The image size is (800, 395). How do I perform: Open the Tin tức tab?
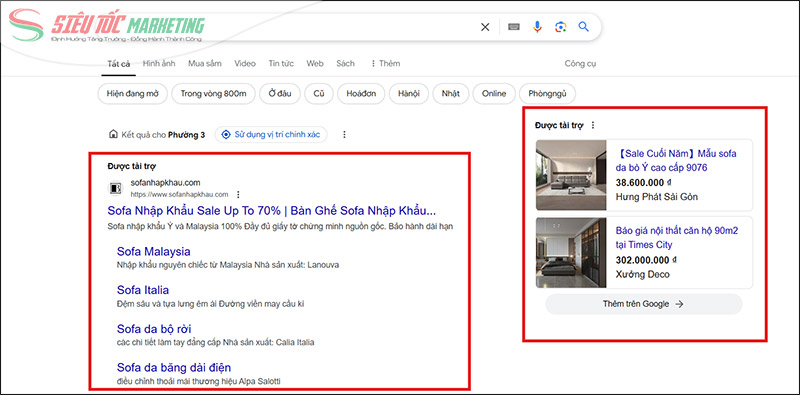point(281,63)
